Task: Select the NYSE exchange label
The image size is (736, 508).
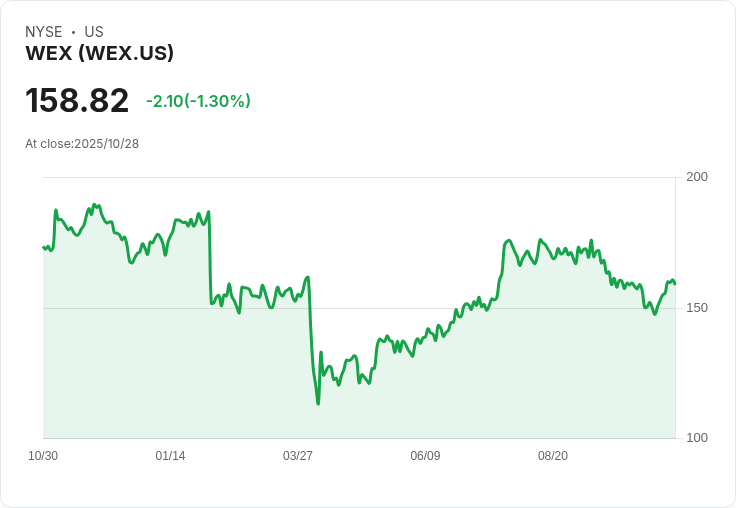Action: 44,32
